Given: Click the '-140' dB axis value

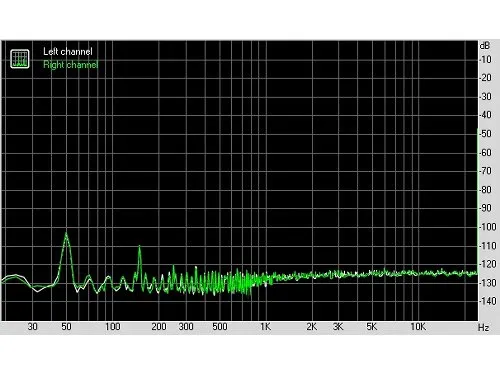Looking at the screenshot, I should [488, 301].
